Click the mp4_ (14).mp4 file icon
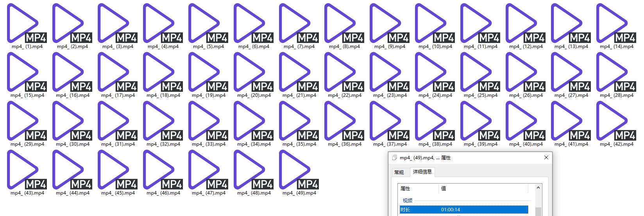Image resolution: width=644 pixels, height=216 pixels. (615, 23)
